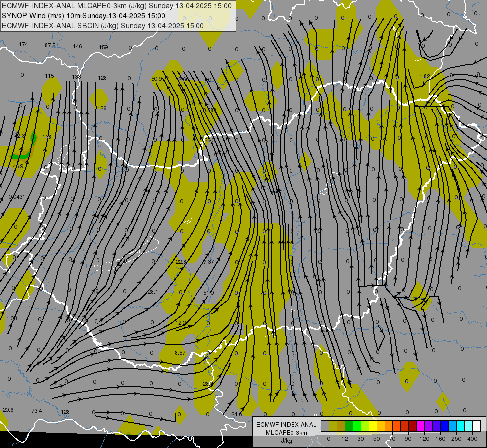Screen dimensions: 487x448
Task: Click the olive legend swatch after 0
Action: click(x=333, y=426)
